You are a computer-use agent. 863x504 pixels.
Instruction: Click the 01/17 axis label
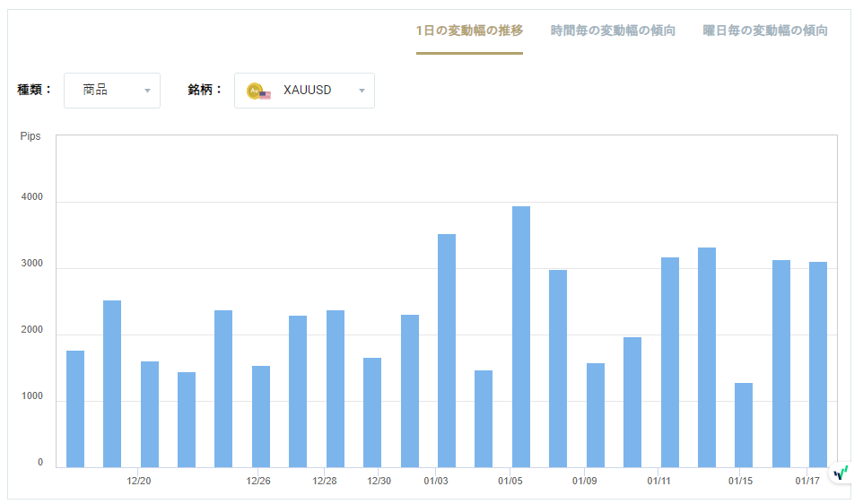[x=807, y=481]
